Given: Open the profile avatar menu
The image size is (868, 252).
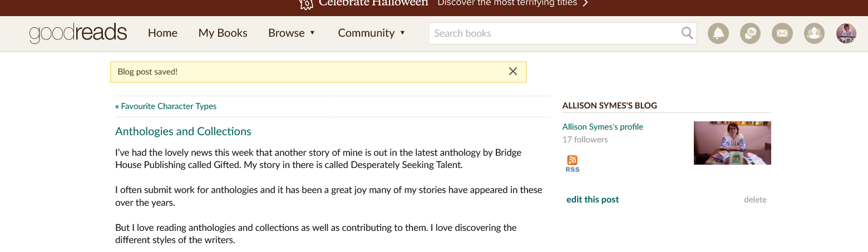Looking at the screenshot, I should coord(846,33).
